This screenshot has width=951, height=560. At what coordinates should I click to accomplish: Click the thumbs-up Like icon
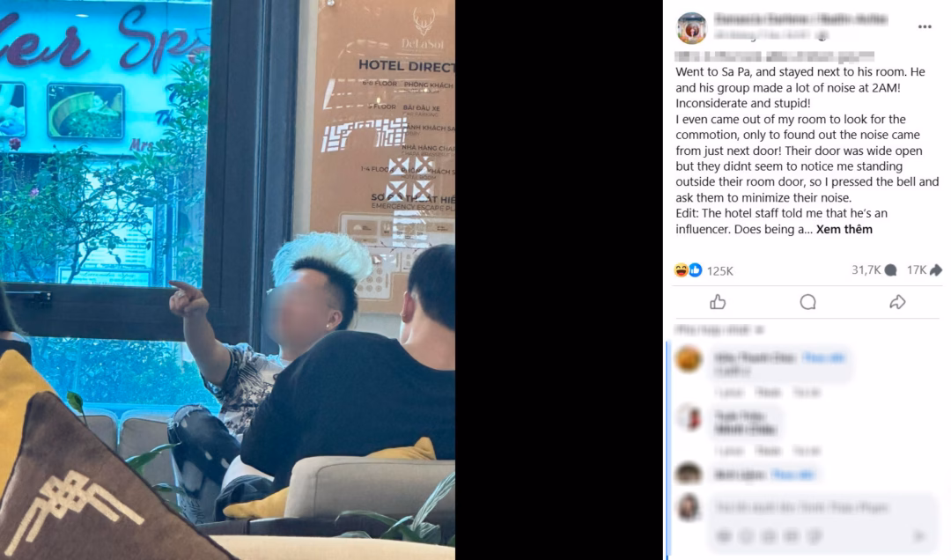coord(718,302)
